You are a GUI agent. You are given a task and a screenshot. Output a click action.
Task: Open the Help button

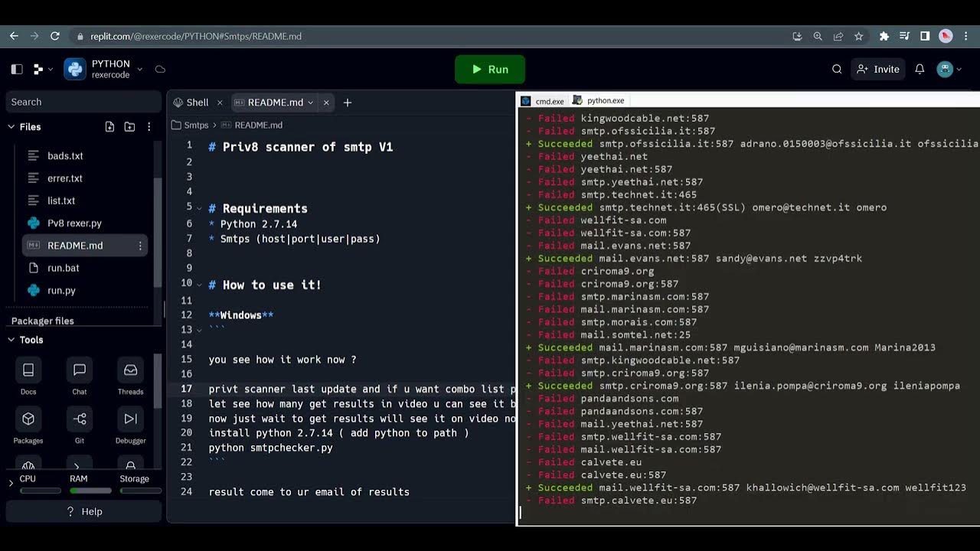coord(83,511)
